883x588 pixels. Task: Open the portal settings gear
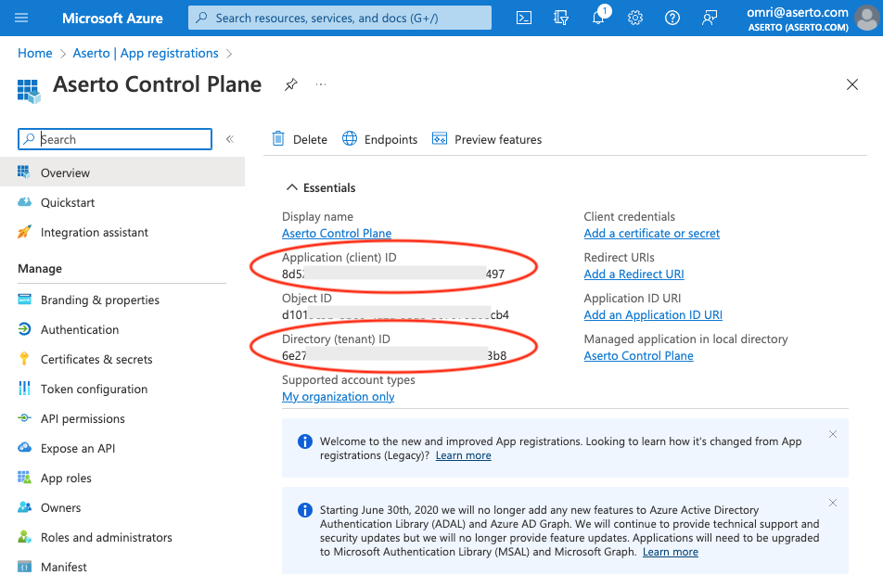coord(635,18)
